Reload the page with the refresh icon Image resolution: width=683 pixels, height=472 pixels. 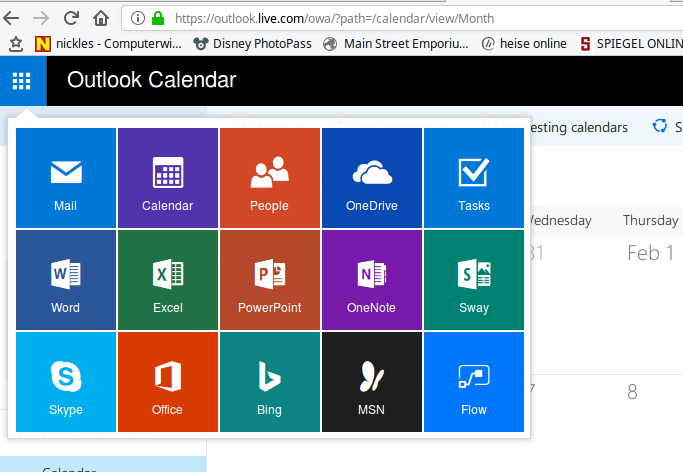pyautogui.click(x=71, y=18)
